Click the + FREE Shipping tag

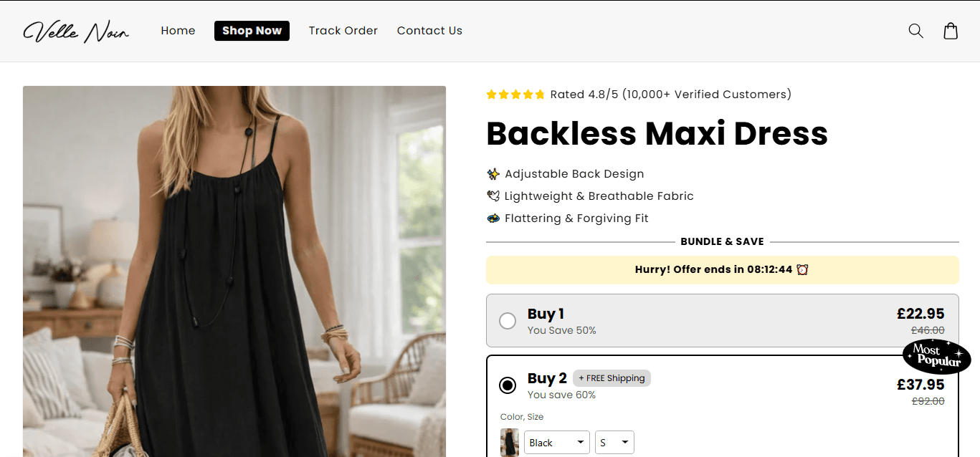pyautogui.click(x=612, y=378)
